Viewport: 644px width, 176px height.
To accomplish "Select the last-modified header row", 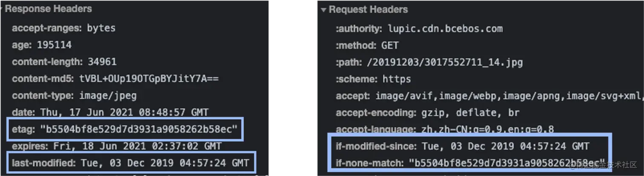I will tap(130, 163).
